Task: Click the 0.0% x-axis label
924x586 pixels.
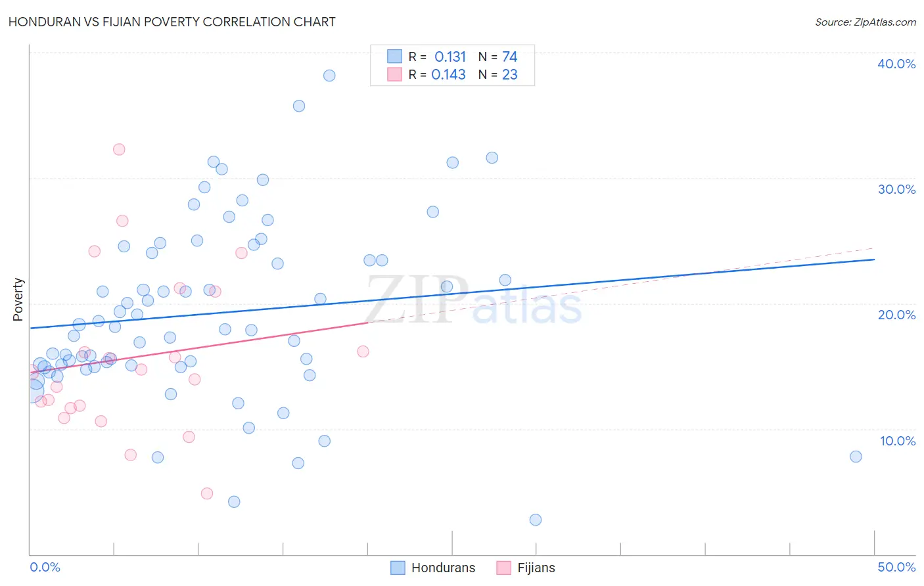Action: (x=45, y=567)
